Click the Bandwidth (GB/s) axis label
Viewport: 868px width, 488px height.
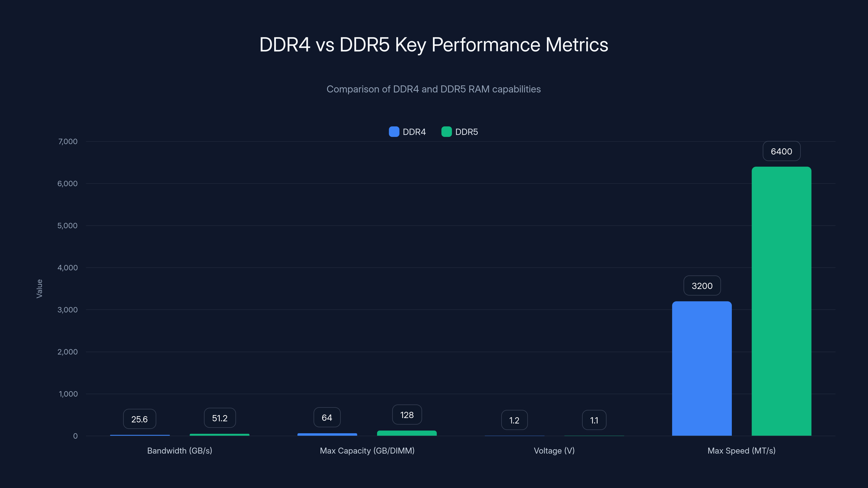[180, 451]
